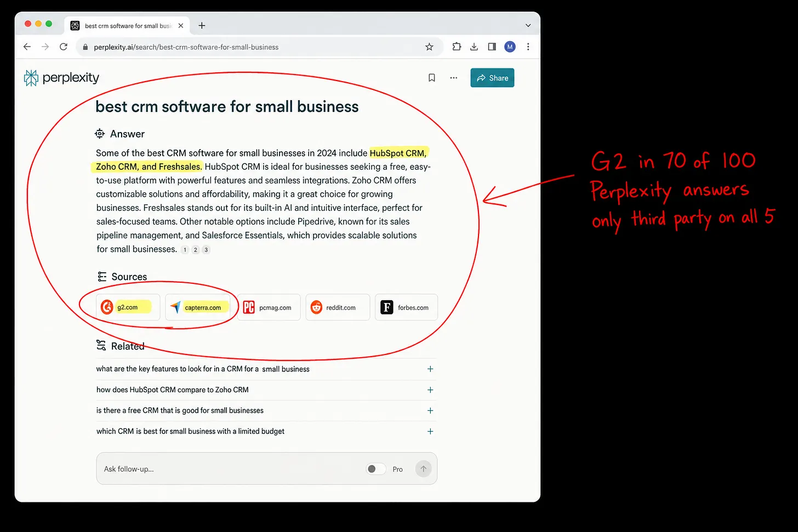Open a new browser tab

tap(202, 25)
